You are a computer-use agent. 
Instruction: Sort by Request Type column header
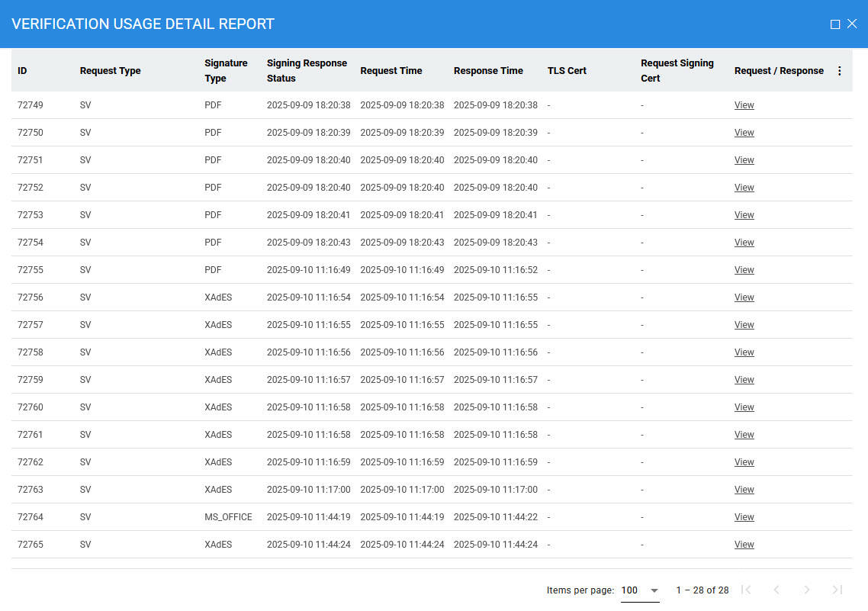point(110,71)
